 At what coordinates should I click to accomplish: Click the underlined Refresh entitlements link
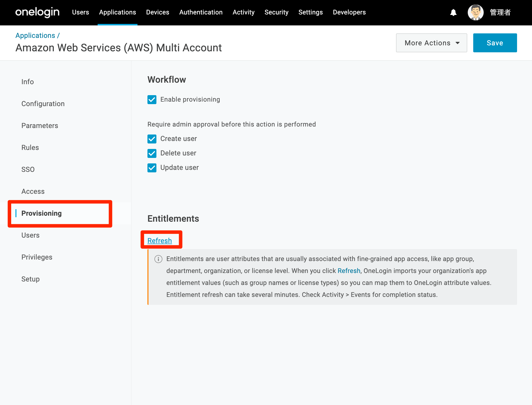point(160,241)
